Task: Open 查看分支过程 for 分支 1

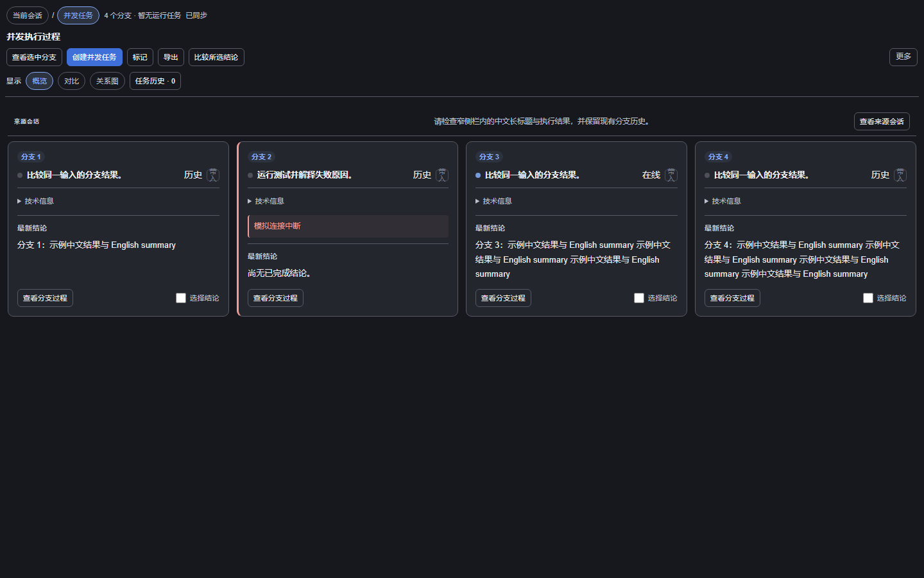Action: (45, 298)
